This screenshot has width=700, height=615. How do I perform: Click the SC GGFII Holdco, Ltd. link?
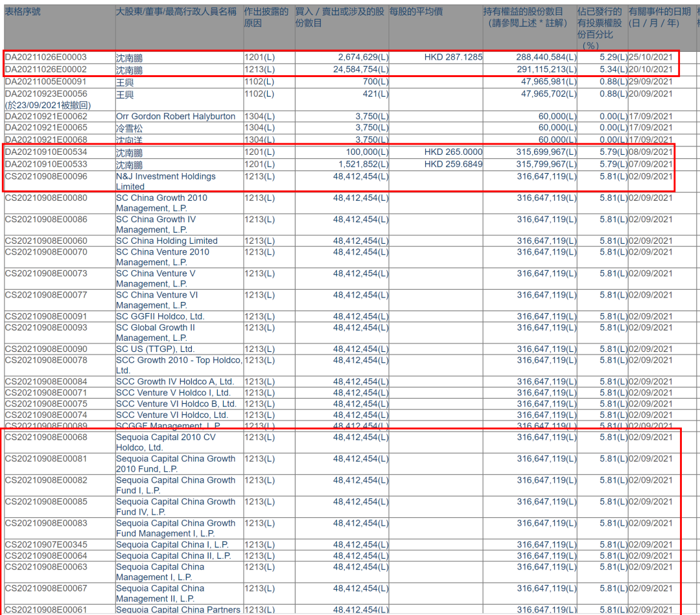tap(160, 317)
